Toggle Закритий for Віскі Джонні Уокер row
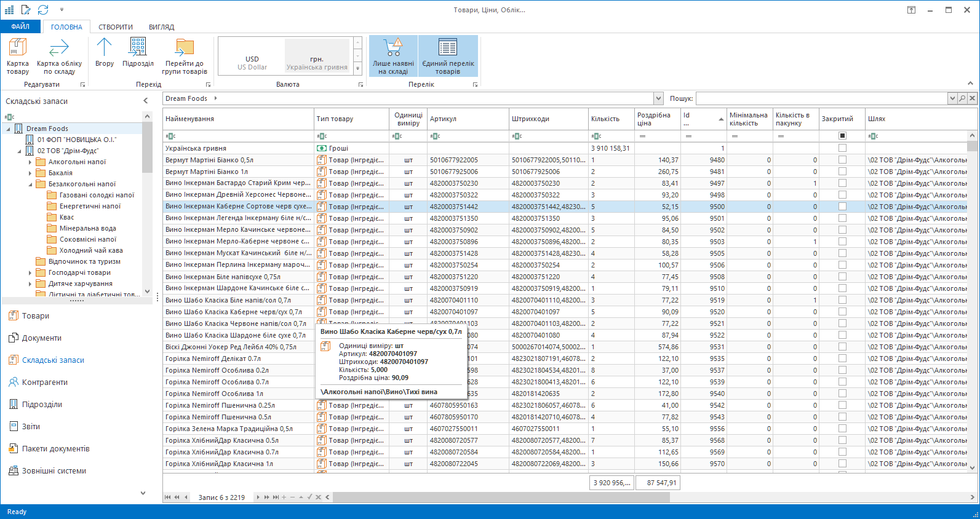 click(842, 347)
